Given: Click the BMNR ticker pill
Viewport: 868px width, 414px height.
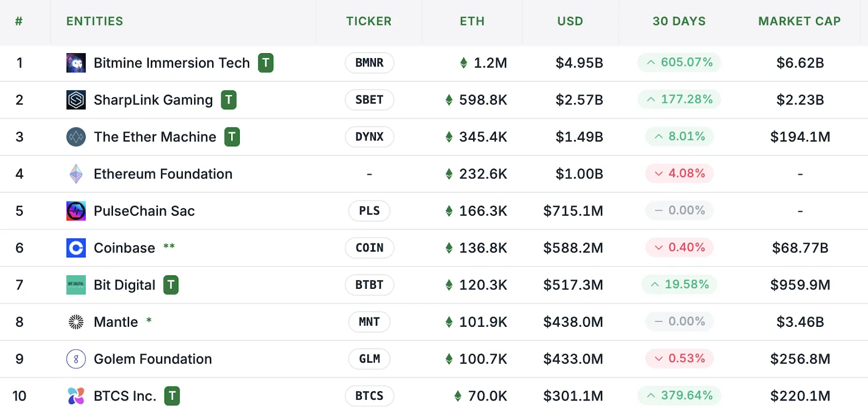Looking at the screenshot, I should (x=369, y=63).
